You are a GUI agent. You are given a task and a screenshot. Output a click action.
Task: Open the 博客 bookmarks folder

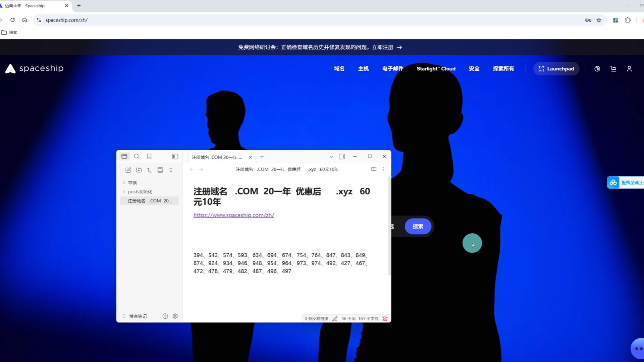click(9, 33)
